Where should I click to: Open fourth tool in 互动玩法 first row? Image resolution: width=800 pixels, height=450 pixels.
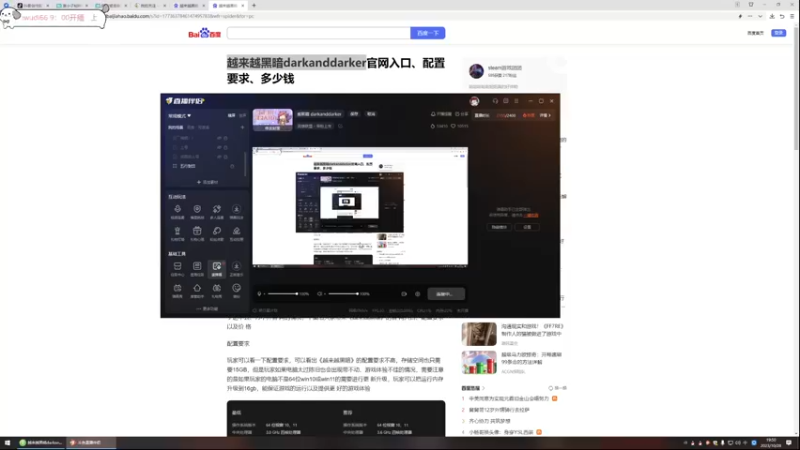click(236, 212)
